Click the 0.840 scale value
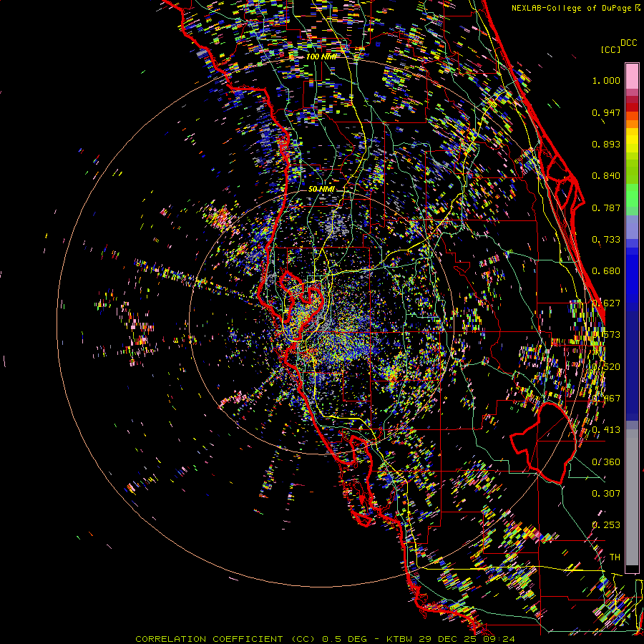 [606, 176]
